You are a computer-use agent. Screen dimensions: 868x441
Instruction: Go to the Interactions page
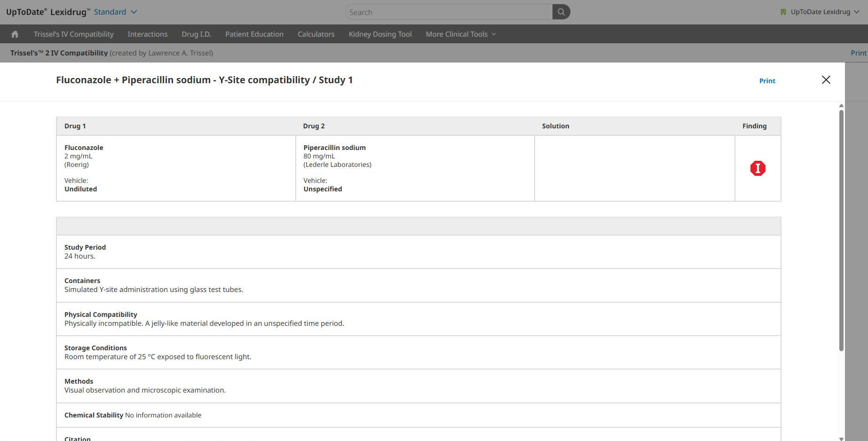147,34
